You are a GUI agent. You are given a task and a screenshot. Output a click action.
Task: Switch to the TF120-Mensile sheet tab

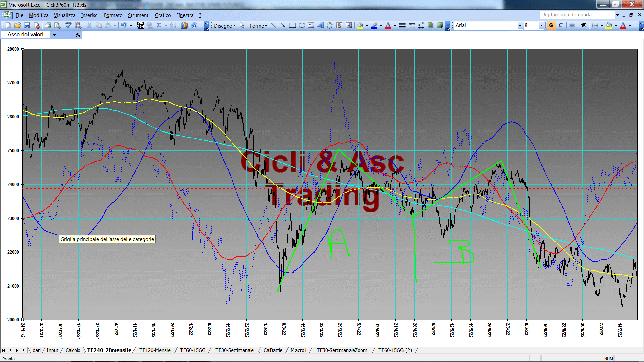155,350
